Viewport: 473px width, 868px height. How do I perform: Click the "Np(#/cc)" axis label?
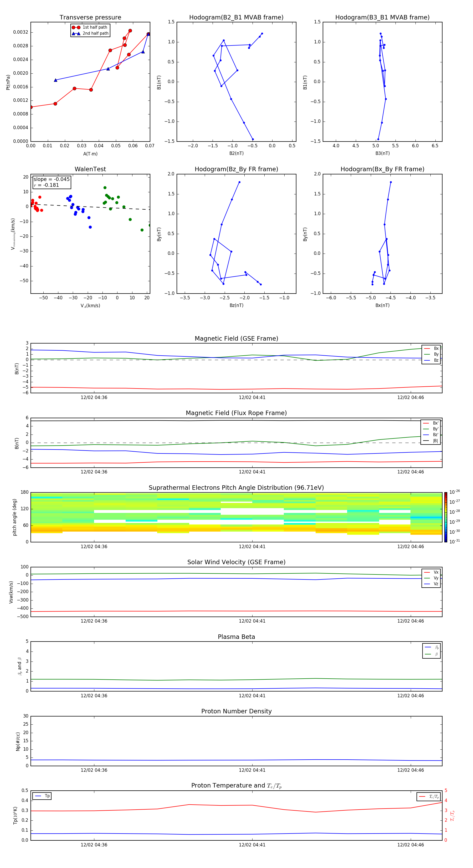click(x=18, y=741)
